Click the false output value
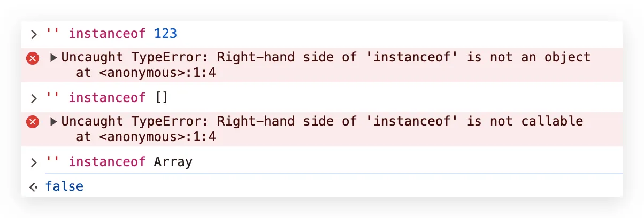 tap(64, 186)
